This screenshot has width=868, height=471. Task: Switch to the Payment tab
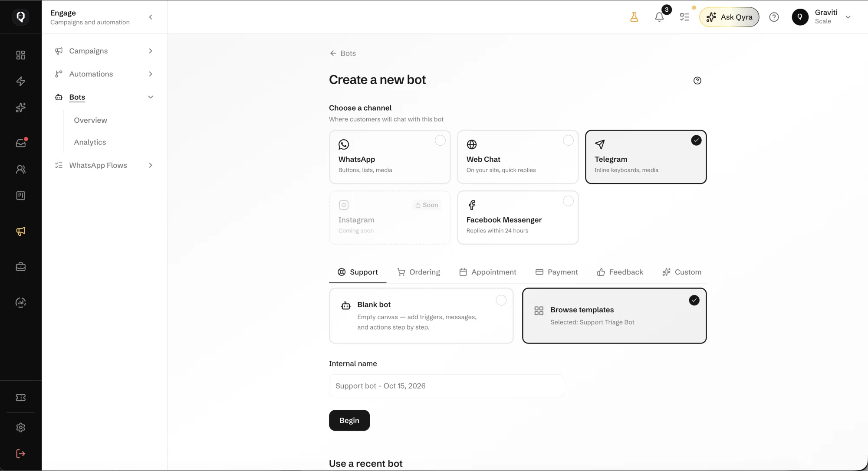(x=556, y=272)
